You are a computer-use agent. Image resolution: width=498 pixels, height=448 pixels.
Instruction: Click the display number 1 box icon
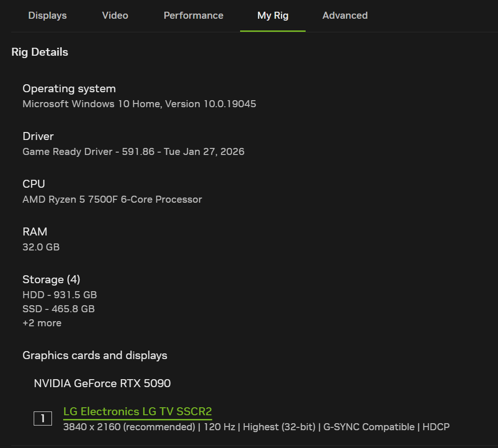point(43,419)
